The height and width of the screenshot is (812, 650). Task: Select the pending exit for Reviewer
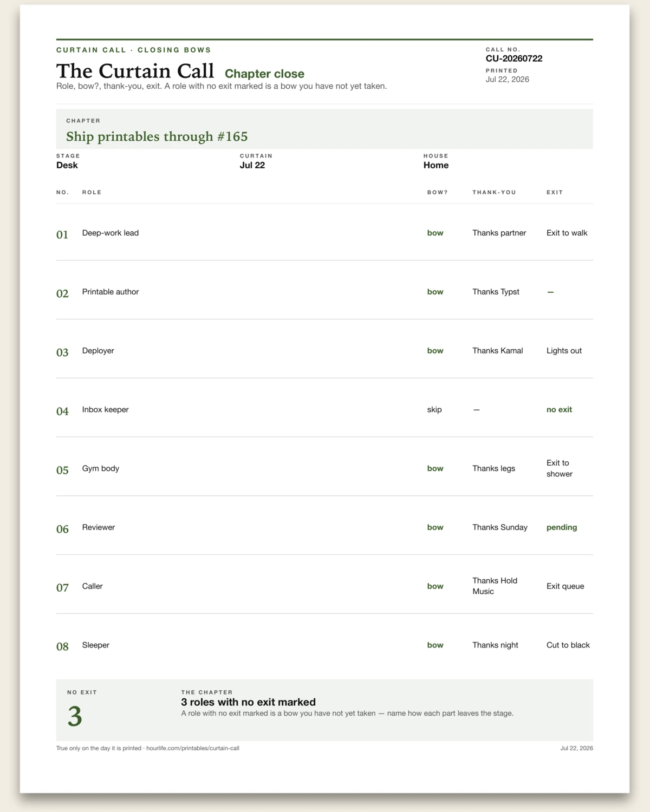tap(562, 527)
